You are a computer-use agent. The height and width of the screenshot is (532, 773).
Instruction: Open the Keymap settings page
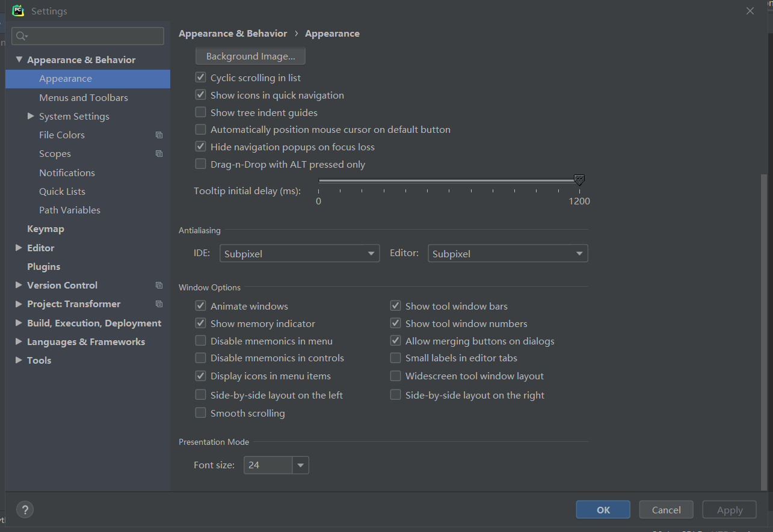[x=46, y=229]
